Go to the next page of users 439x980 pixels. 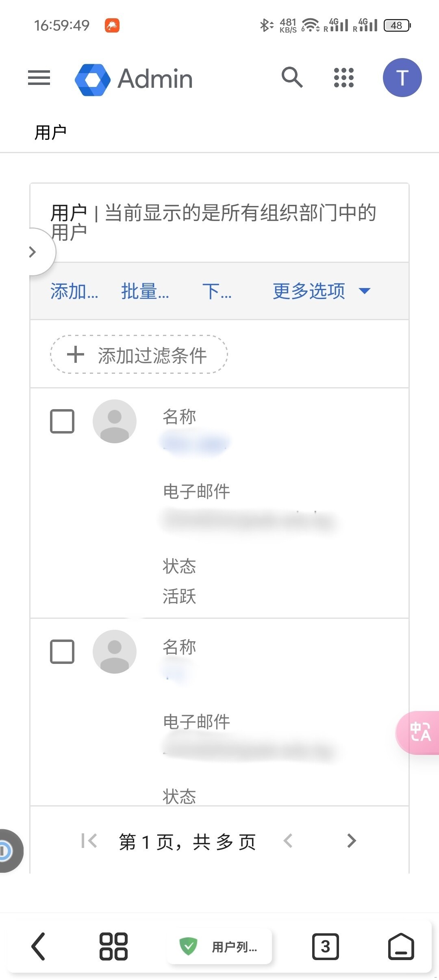click(x=352, y=841)
